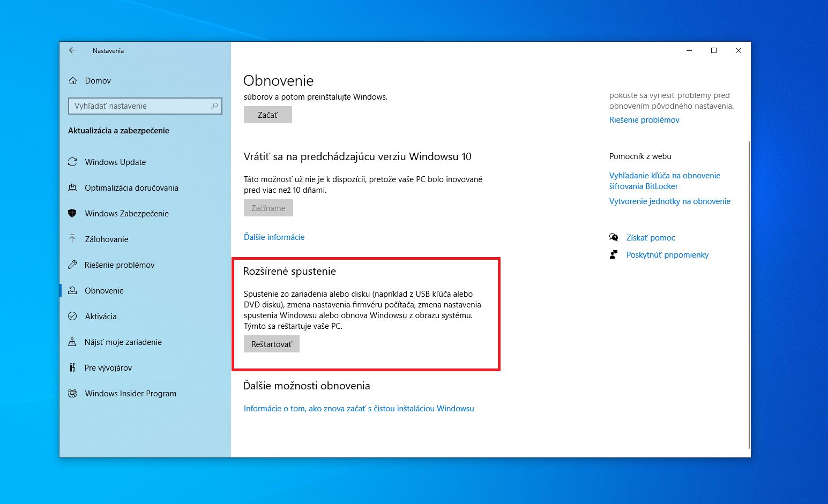This screenshot has height=504, width=828.
Task: Click the Poskytnúť pripomienky person icon
Action: (x=614, y=254)
